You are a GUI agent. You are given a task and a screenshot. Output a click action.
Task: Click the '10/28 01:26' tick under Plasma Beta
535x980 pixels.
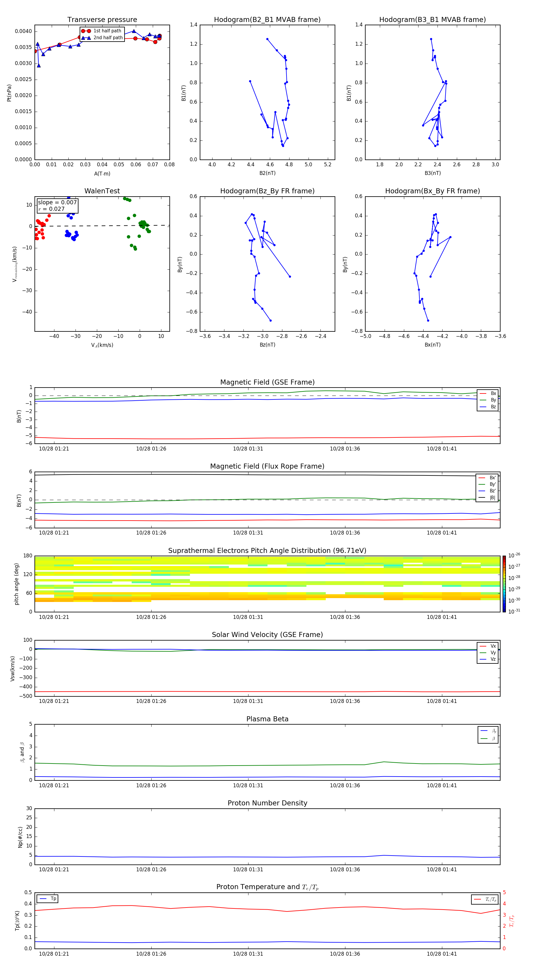point(151,785)
